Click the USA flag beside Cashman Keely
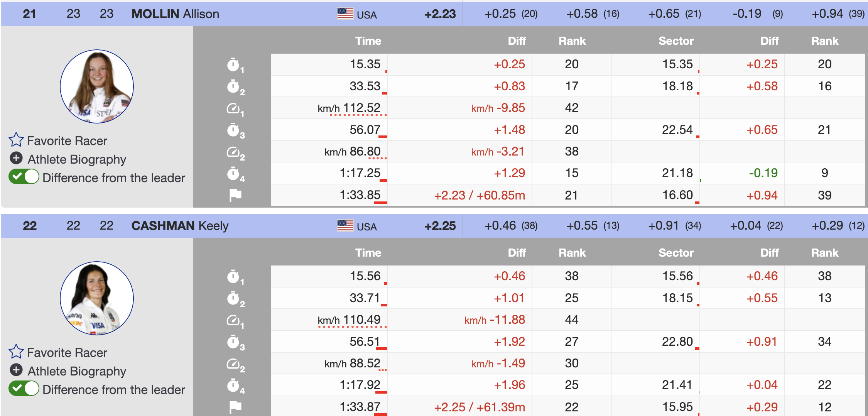 tap(345, 226)
